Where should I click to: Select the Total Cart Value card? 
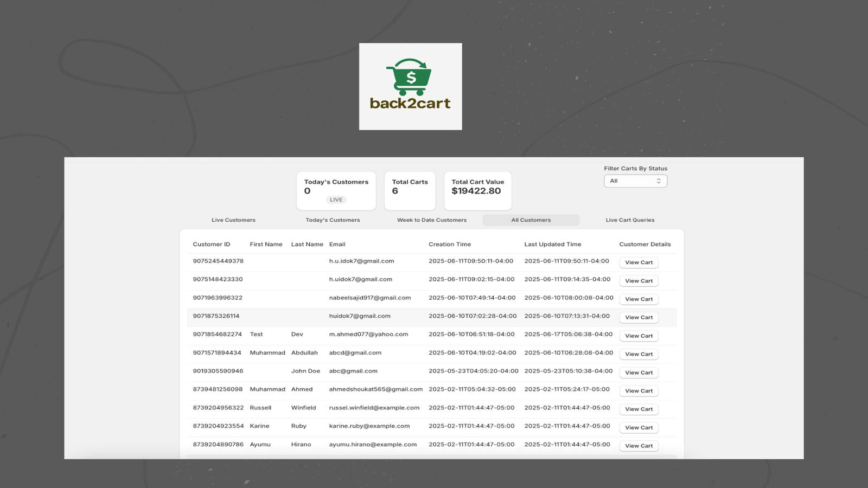tap(478, 191)
